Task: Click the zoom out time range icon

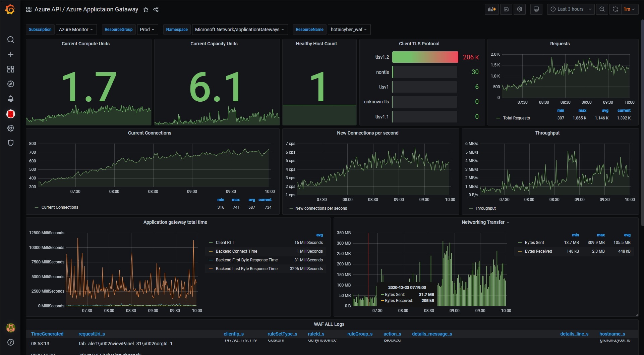Action: click(602, 9)
